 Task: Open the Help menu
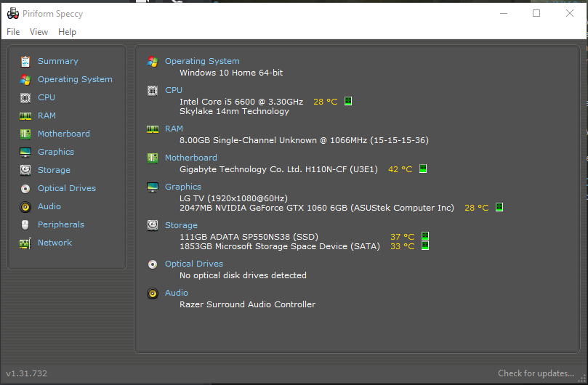[x=67, y=32]
